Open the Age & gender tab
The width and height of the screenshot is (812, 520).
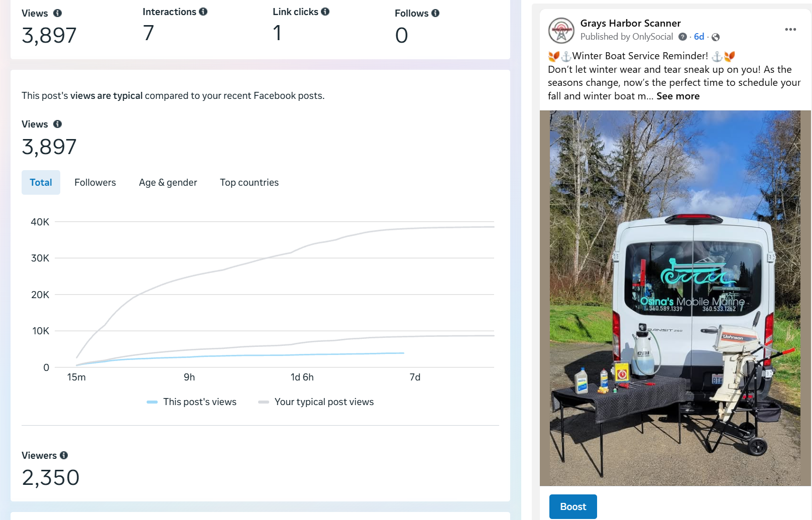(168, 183)
